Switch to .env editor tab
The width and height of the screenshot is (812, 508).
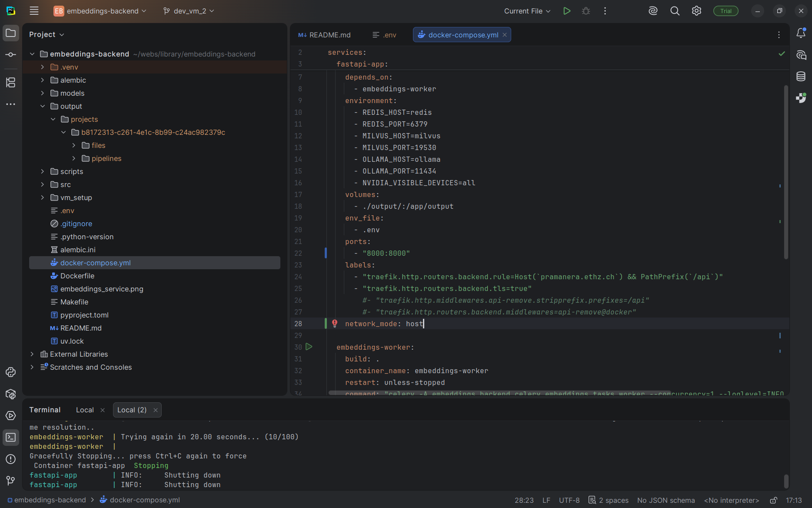click(384, 35)
